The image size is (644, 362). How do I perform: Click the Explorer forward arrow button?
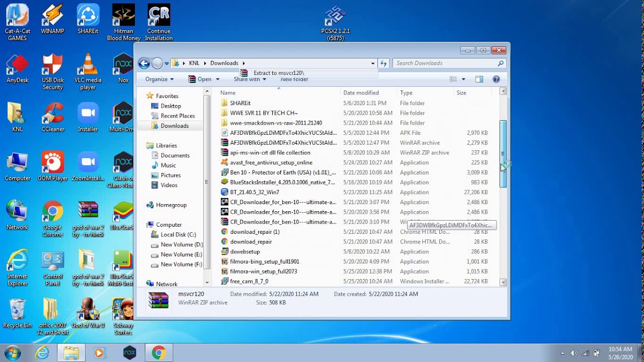(x=157, y=63)
